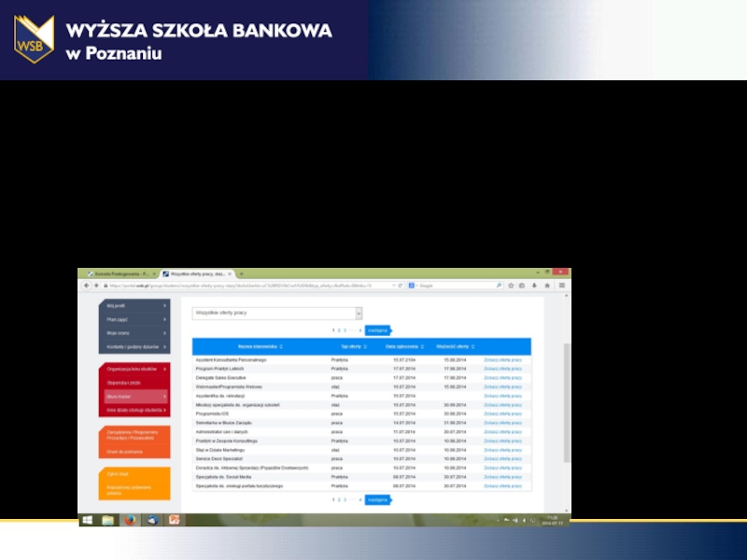
Task: Click the Firefox icon in the taskbar
Action: tap(130, 520)
